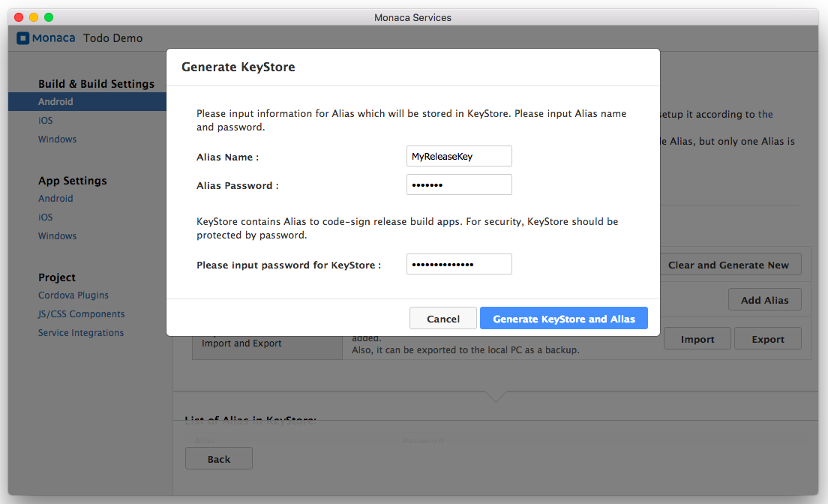This screenshot has width=828, height=504.
Task: Open iOS under Build & Build Settings
Action: (46, 121)
